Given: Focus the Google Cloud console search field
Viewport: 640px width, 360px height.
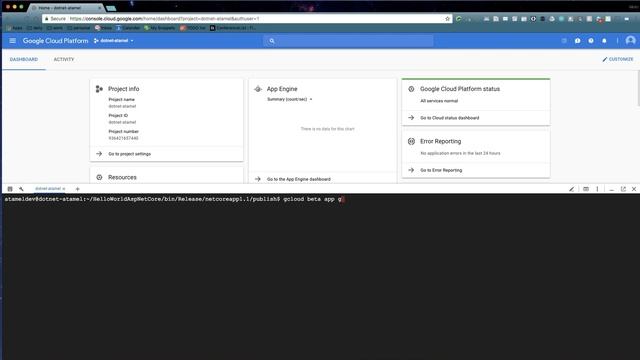Looking at the screenshot, I should (349, 41).
